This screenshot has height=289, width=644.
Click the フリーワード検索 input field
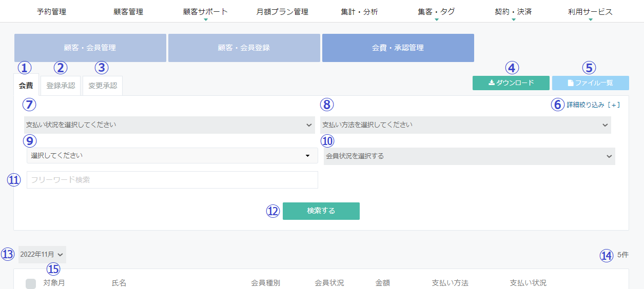click(x=172, y=180)
